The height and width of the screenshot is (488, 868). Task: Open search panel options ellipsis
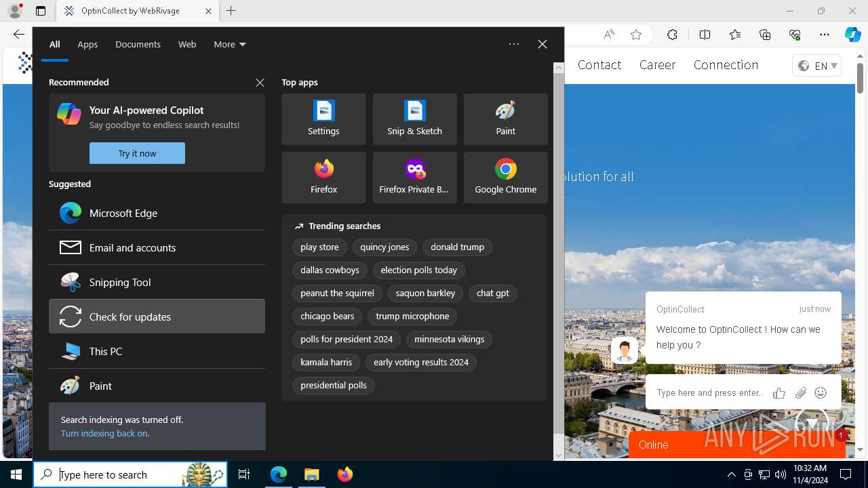click(x=514, y=44)
